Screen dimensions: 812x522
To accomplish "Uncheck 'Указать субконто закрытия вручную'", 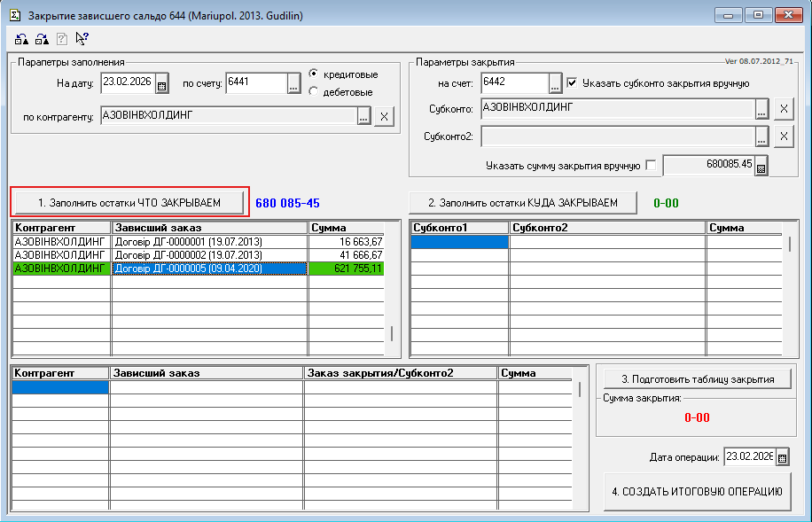I will [x=572, y=83].
